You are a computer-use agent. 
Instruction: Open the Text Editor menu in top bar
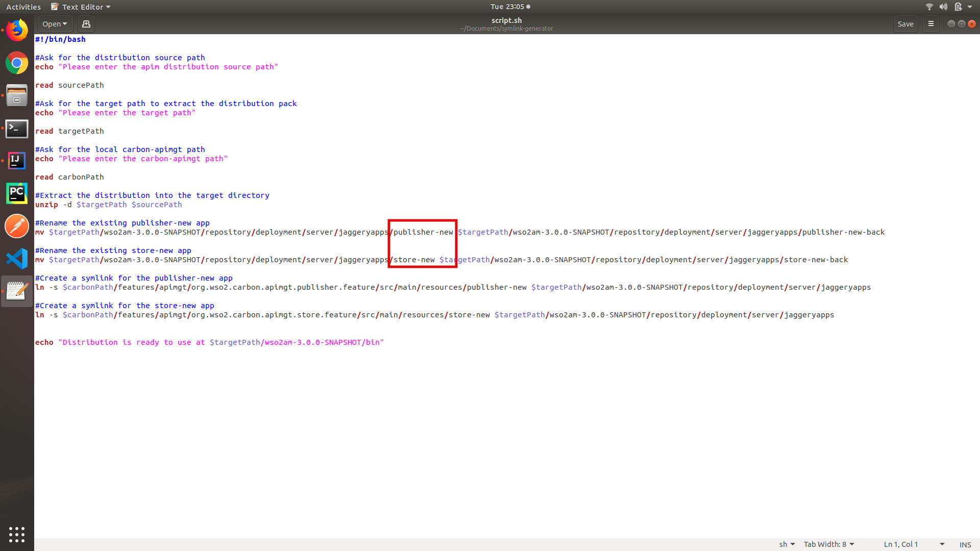tap(80, 7)
